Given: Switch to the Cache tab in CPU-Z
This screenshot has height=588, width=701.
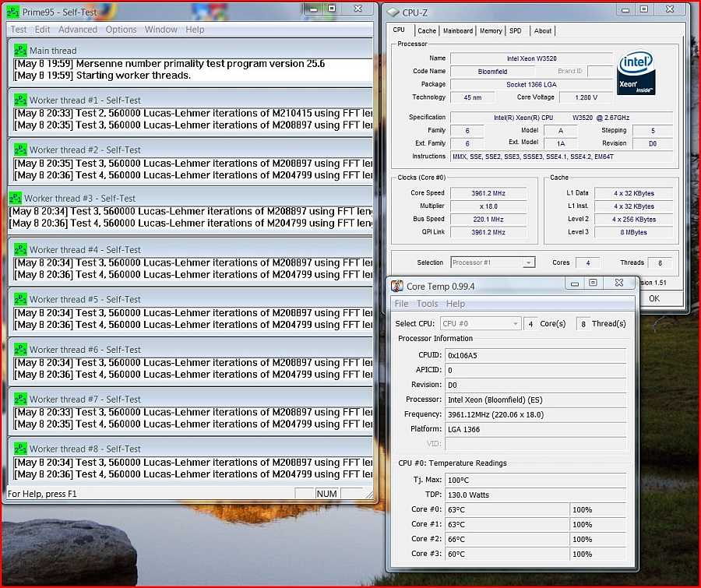Looking at the screenshot, I should point(427,31).
